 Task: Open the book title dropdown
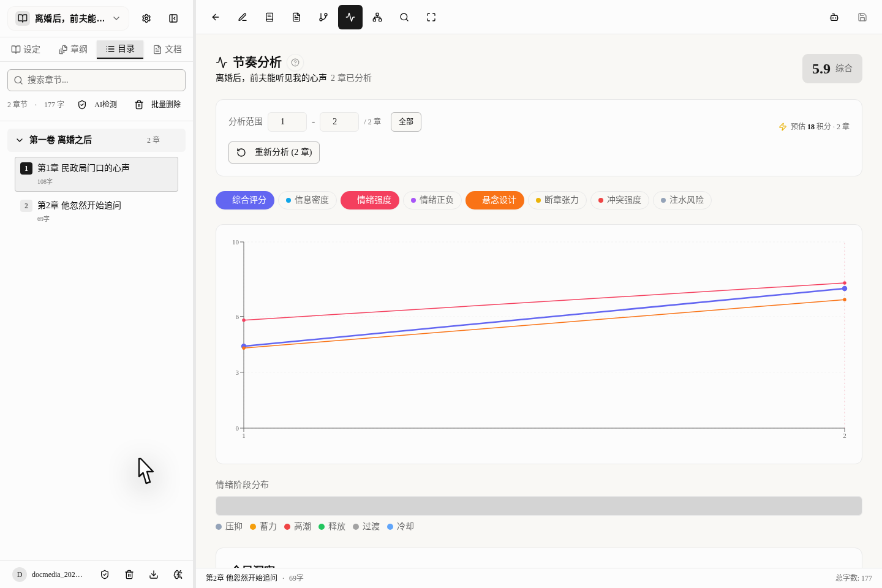pyautogui.click(x=67, y=18)
